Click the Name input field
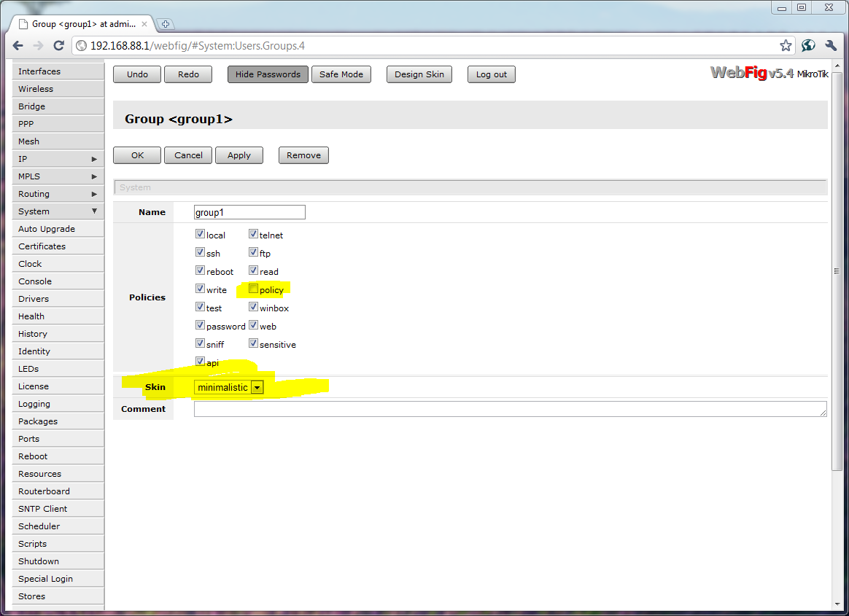The image size is (849, 616). [249, 212]
